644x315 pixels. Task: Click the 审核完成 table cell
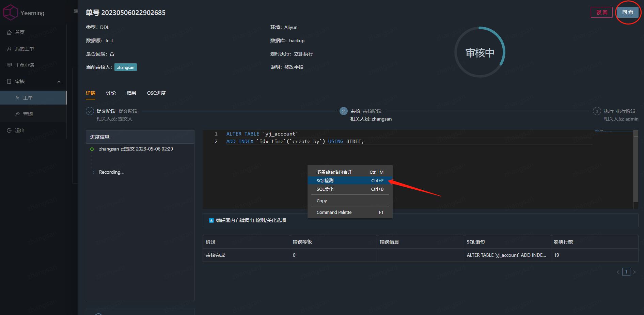(x=246, y=255)
